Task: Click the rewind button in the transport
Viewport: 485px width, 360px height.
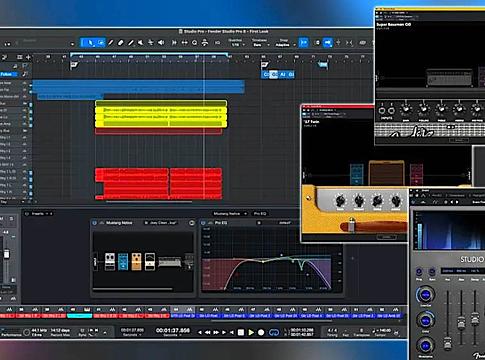Action: [208, 332]
